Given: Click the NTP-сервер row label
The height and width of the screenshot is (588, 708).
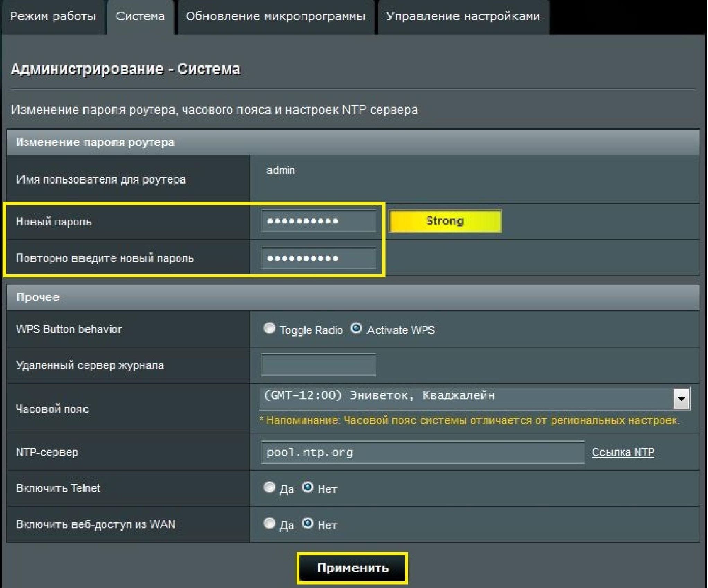Looking at the screenshot, I should click(x=47, y=452).
